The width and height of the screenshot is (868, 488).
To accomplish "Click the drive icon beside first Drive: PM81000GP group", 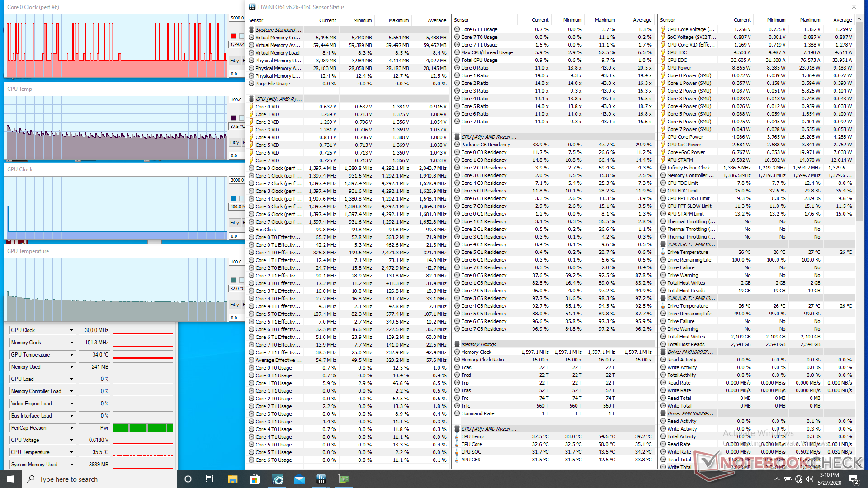I will pos(663,352).
